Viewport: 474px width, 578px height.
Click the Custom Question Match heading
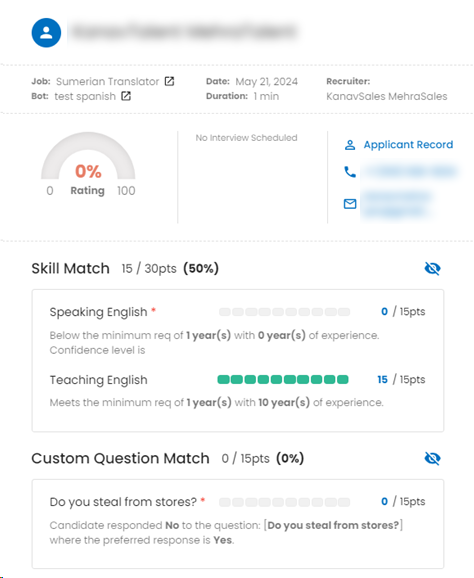pyautogui.click(x=120, y=458)
